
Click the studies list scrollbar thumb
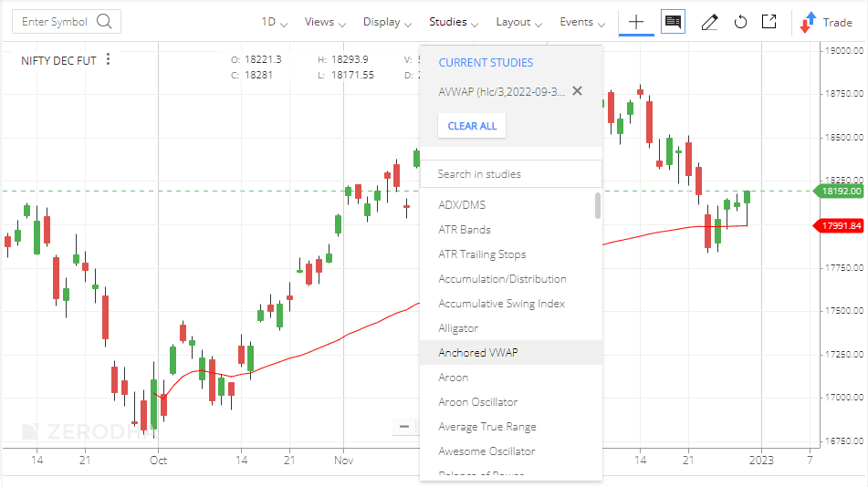[597, 205]
